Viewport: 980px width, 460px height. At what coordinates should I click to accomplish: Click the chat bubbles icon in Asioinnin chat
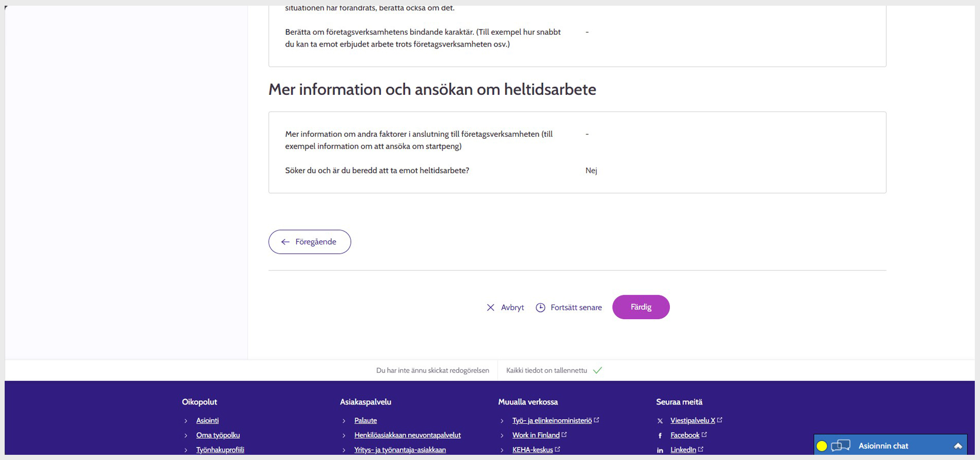click(x=841, y=446)
